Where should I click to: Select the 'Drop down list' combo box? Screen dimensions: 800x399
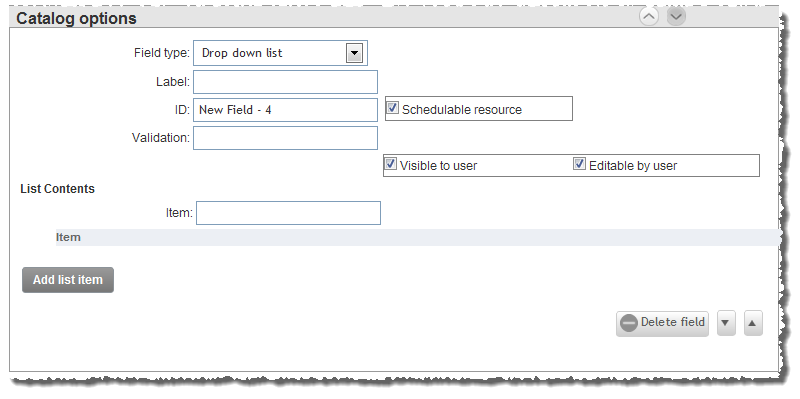[280, 53]
